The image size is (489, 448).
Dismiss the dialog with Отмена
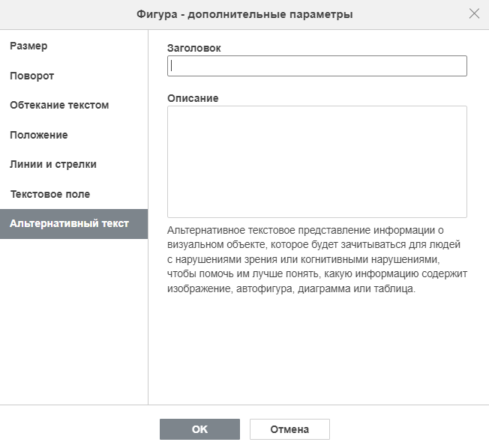click(289, 429)
